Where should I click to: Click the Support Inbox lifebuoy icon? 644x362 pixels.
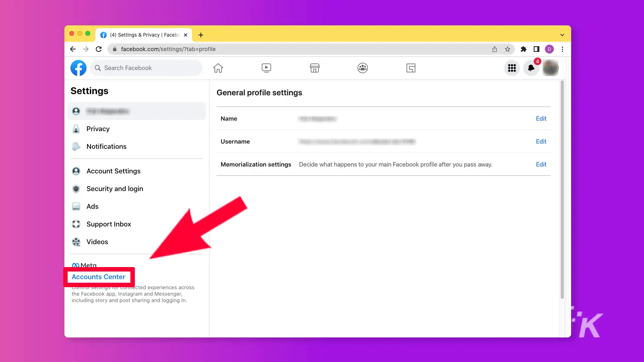(76, 224)
